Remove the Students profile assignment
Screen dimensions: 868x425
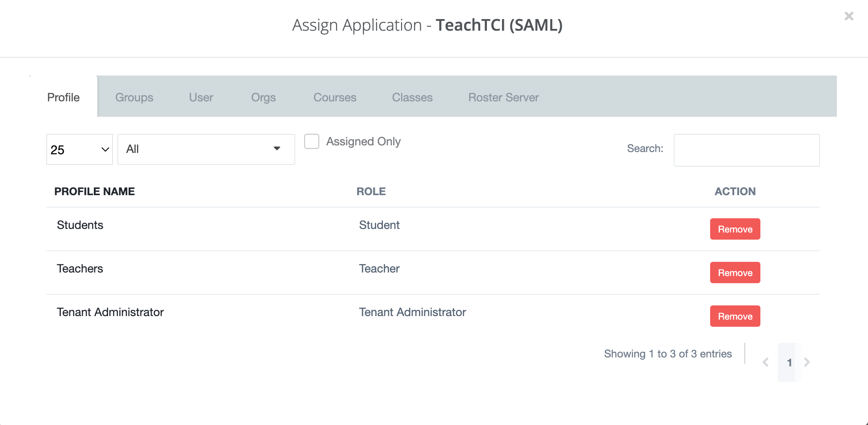click(x=735, y=229)
